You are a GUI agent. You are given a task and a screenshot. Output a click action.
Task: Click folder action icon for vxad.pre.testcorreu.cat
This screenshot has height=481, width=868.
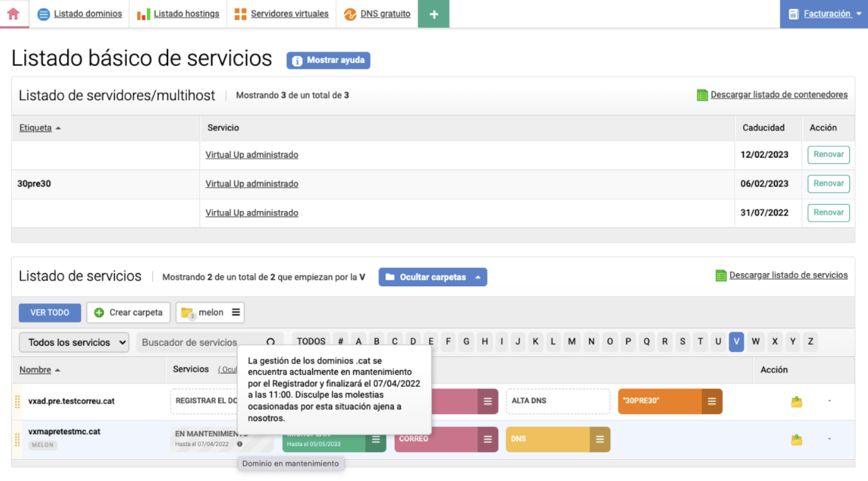click(x=797, y=402)
